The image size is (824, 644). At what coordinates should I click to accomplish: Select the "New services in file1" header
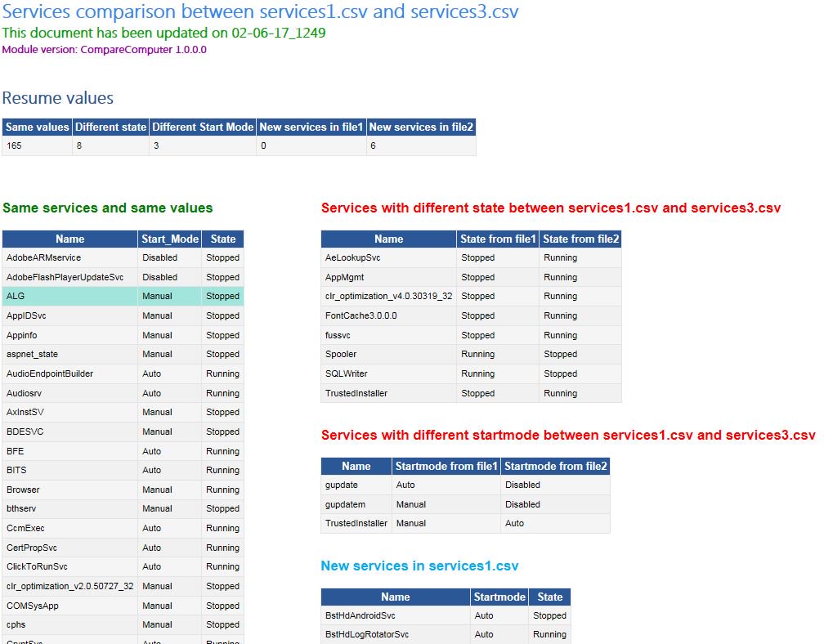(x=311, y=127)
